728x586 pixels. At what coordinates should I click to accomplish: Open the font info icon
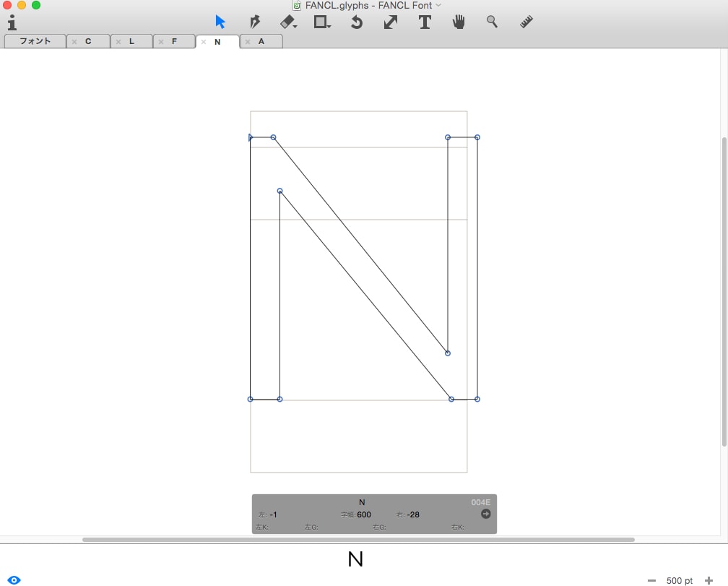coord(12,22)
